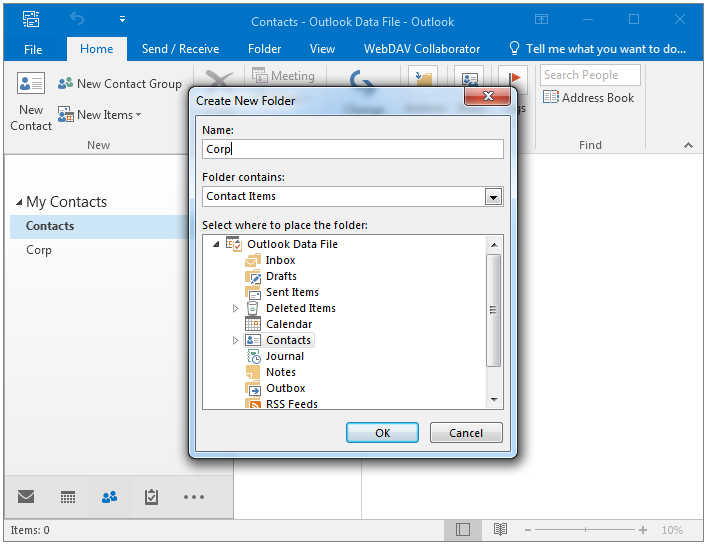
Task: Click the Send/Receive All Folders quick access icon
Action: tap(31, 19)
